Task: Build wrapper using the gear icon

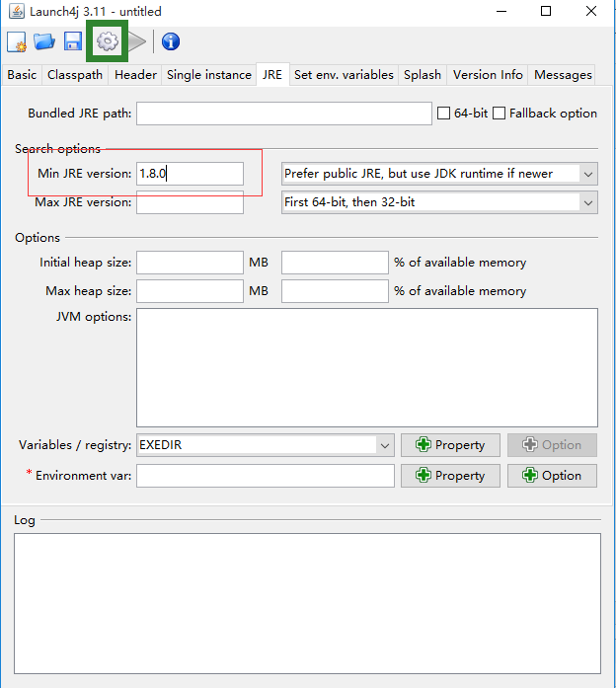Action: (x=108, y=41)
